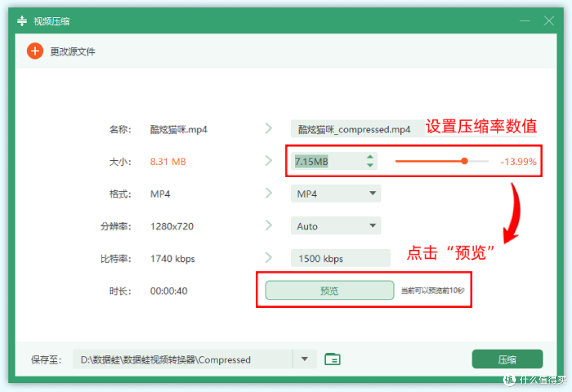This screenshot has width=572, height=392.
Task: Click the orange plus change source file icon
Action: 35,51
